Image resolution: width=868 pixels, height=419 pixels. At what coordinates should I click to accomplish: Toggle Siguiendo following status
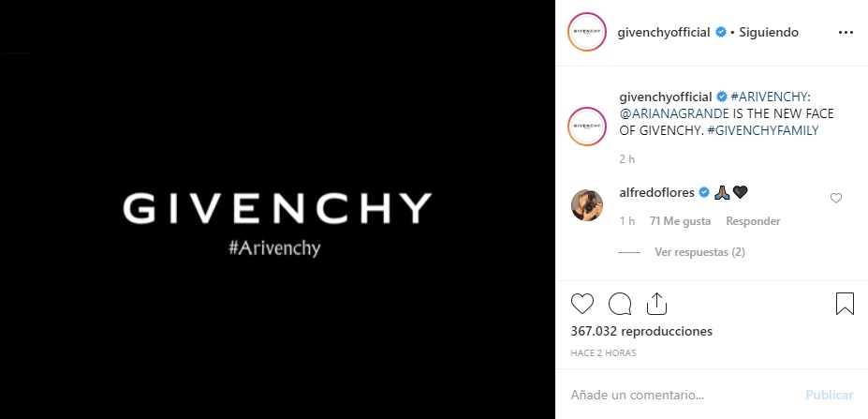769,32
